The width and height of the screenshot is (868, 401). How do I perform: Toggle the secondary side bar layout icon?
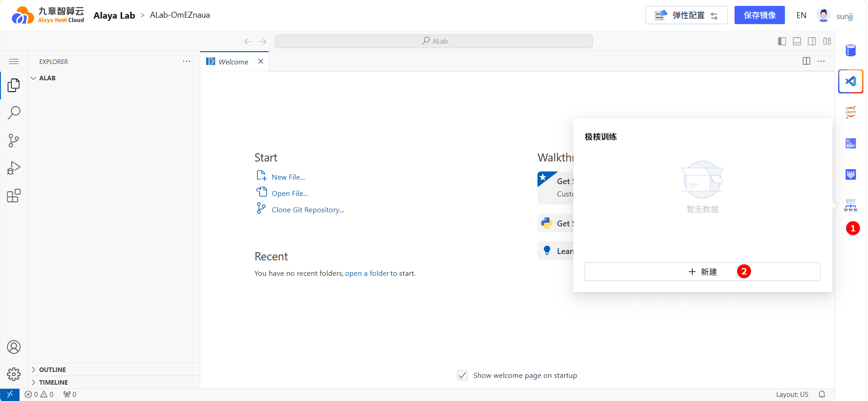pos(812,41)
